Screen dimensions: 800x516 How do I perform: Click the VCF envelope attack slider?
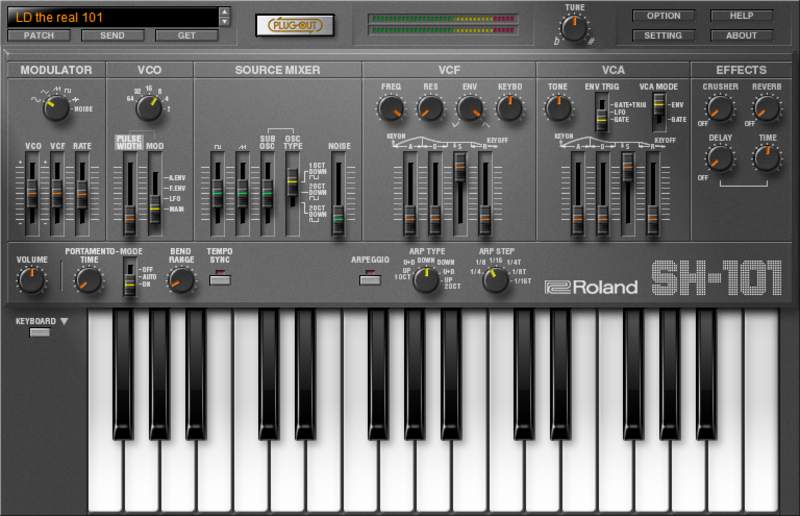coord(410,194)
